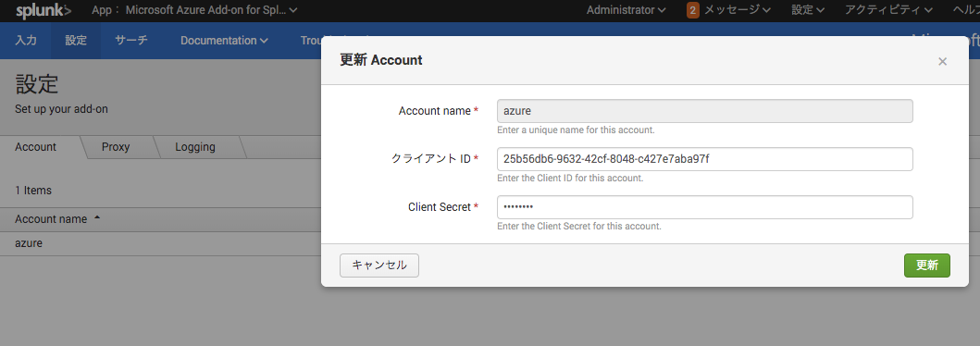Open the Administrator menu
The image size is (980, 346).
(626, 10)
